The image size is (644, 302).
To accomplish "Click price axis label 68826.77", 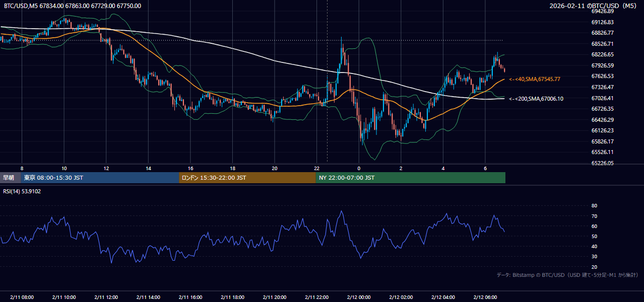I will (x=602, y=33).
